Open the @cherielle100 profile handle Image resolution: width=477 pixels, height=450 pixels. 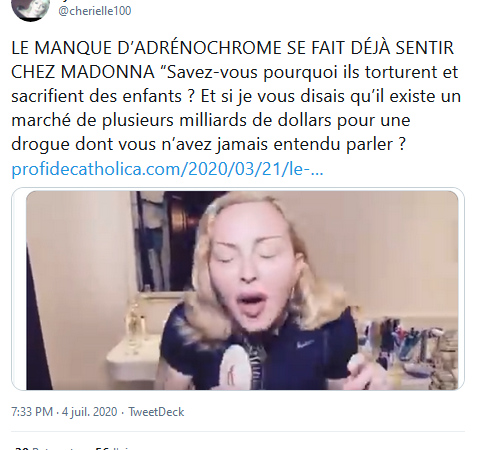tap(95, 11)
